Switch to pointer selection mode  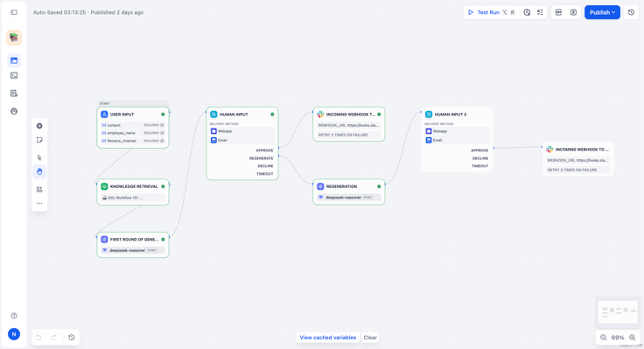coord(39,157)
